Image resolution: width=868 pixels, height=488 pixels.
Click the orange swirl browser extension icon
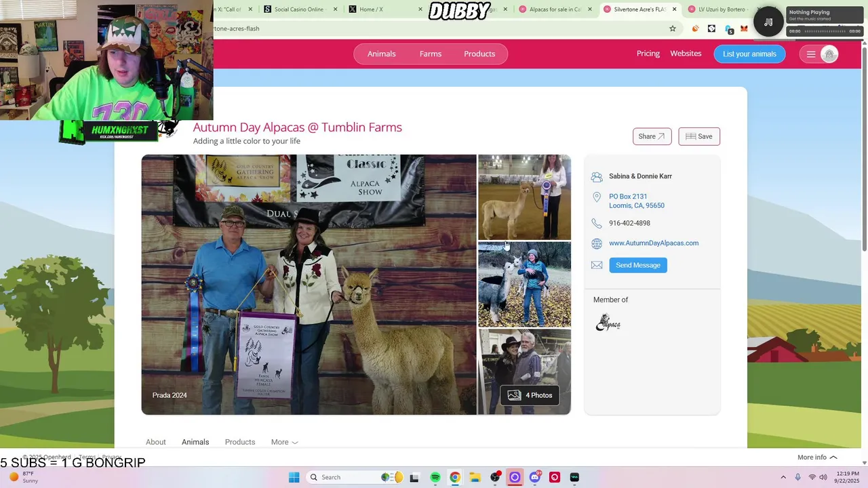(x=695, y=28)
